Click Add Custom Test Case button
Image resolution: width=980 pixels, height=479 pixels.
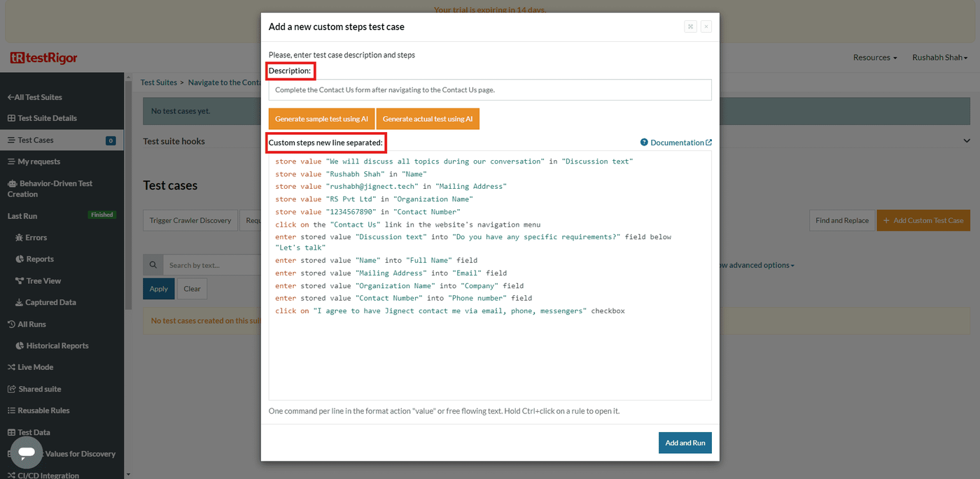pos(923,220)
